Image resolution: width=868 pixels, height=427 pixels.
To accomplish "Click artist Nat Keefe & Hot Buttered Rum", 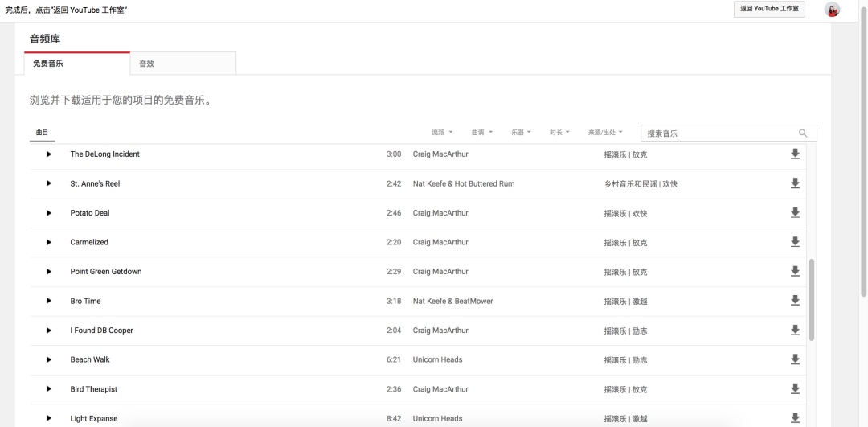I will pyautogui.click(x=464, y=183).
